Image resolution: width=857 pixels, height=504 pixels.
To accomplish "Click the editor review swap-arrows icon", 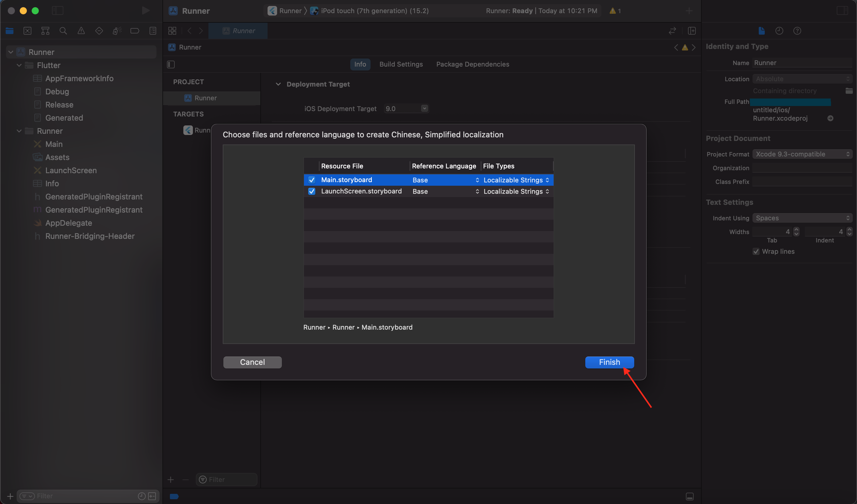I will point(672,31).
